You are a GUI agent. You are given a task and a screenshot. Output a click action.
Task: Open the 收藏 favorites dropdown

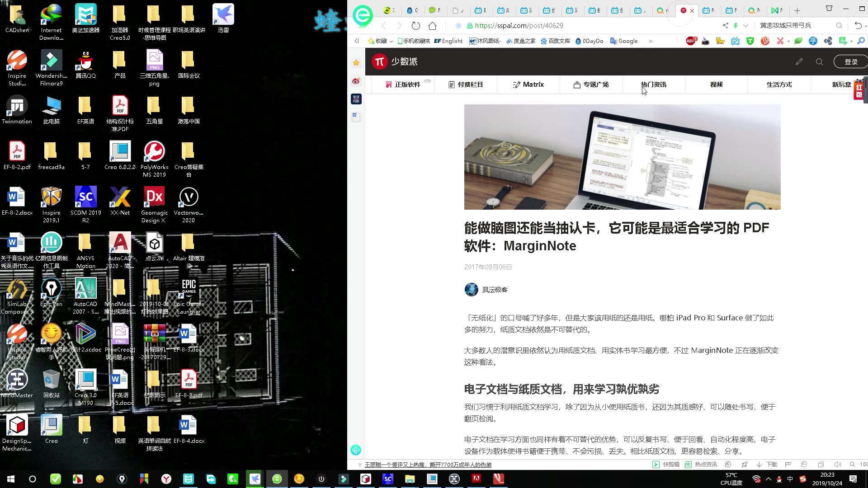click(380, 41)
